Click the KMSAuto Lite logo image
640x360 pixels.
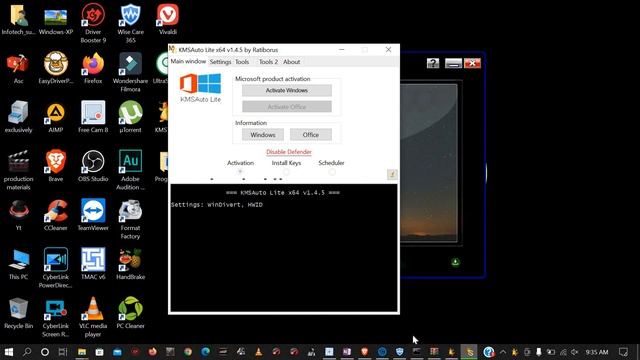(200, 88)
